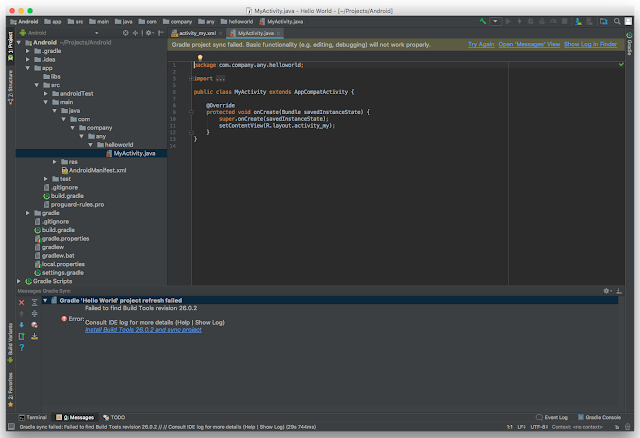
Task: Toggle the Autoscroll to Source icon in Messages
Action: click(34, 336)
